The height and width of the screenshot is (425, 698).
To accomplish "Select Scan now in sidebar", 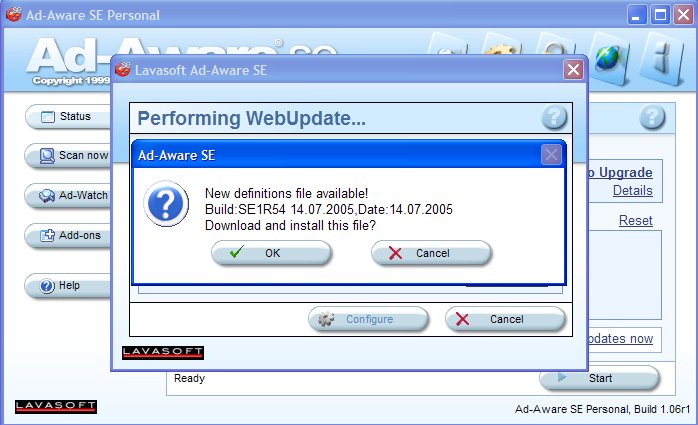I will [68, 156].
